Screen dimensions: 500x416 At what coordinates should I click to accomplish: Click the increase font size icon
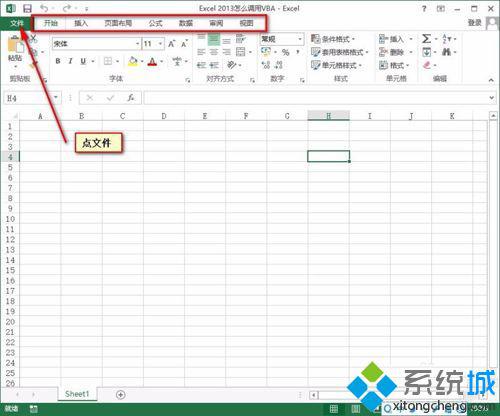pos(171,44)
